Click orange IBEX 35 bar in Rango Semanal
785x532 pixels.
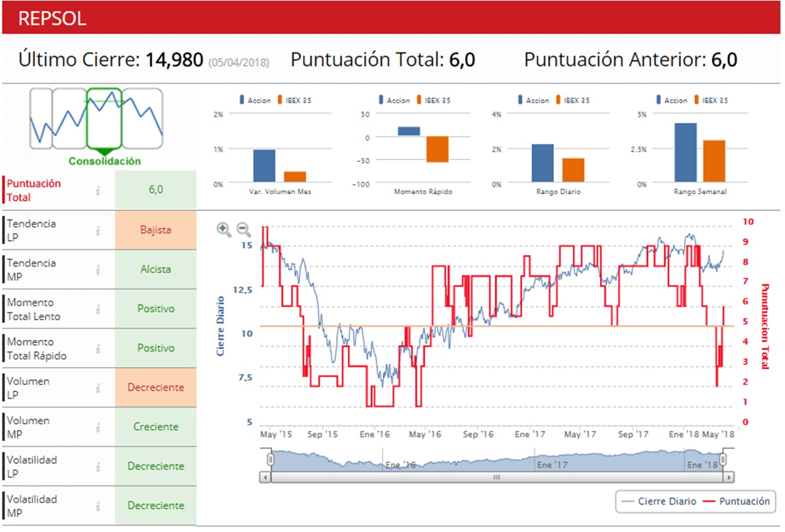pyautogui.click(x=714, y=161)
